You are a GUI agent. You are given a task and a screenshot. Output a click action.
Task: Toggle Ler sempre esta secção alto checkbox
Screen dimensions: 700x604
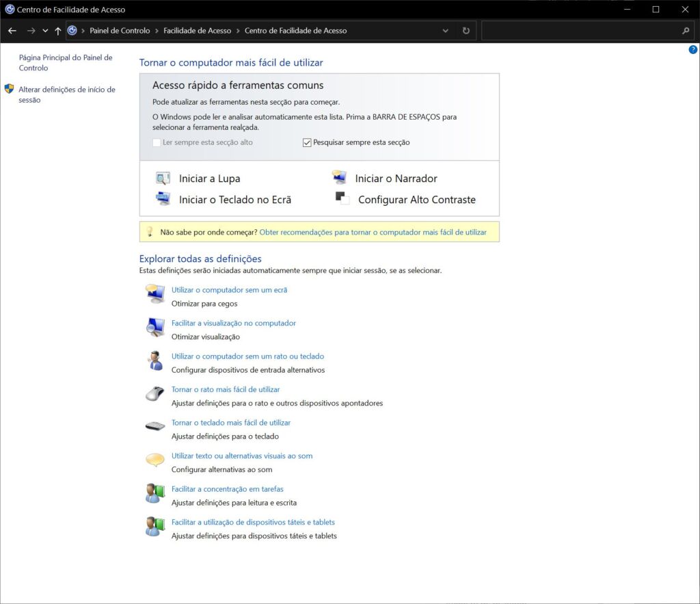point(157,142)
